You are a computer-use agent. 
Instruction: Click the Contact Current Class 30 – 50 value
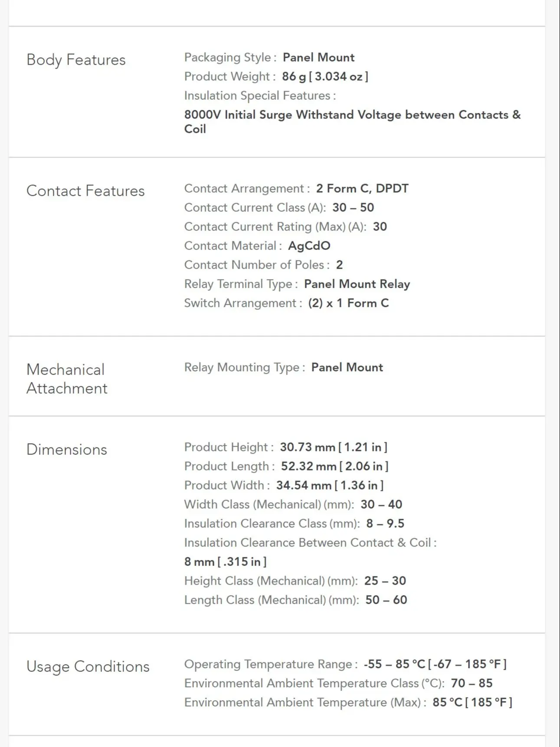coord(353,207)
